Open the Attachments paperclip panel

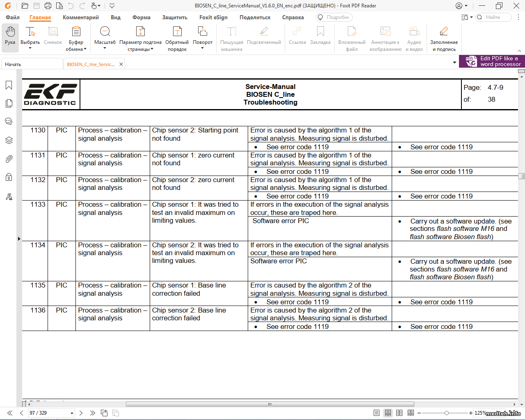(x=9, y=159)
